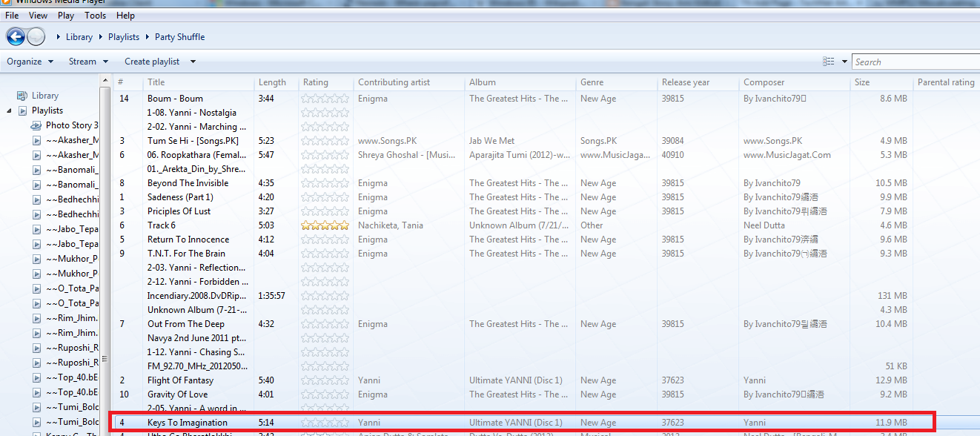
Task: Open the view options dropdown arrow
Action: [x=844, y=62]
